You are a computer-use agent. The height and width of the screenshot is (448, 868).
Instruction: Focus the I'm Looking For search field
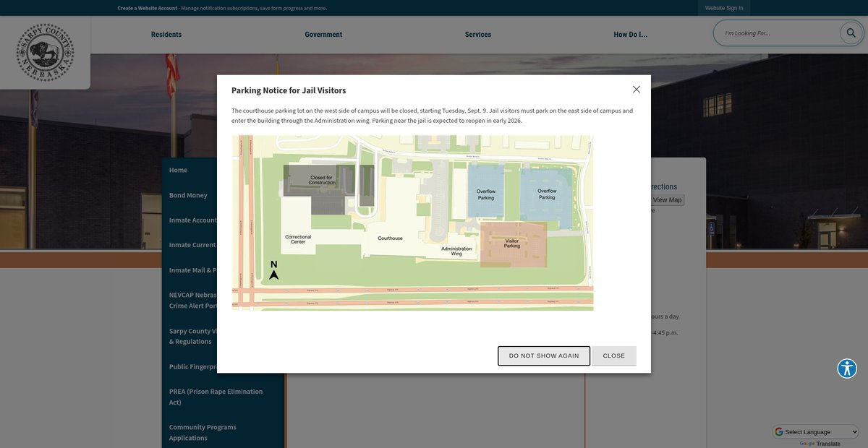click(x=778, y=33)
